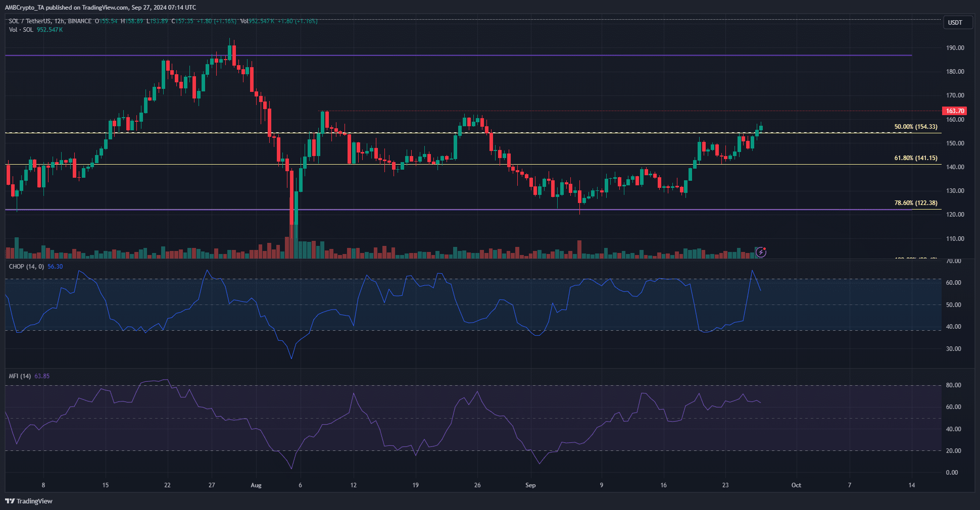
Task: Select the 61.80% (141.15) Fibonacci label
Action: pyautogui.click(x=916, y=158)
